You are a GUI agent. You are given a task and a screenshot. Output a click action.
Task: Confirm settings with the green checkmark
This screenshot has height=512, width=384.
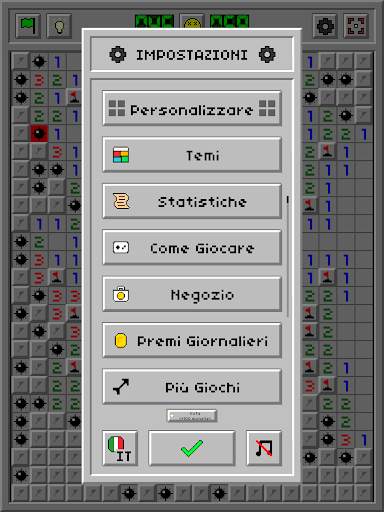click(x=192, y=448)
